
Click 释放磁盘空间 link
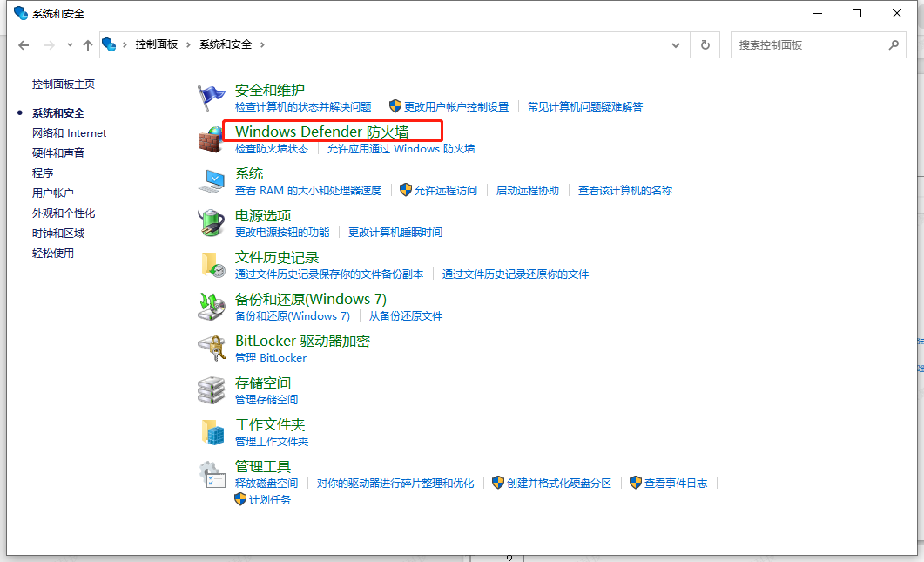pyautogui.click(x=266, y=484)
